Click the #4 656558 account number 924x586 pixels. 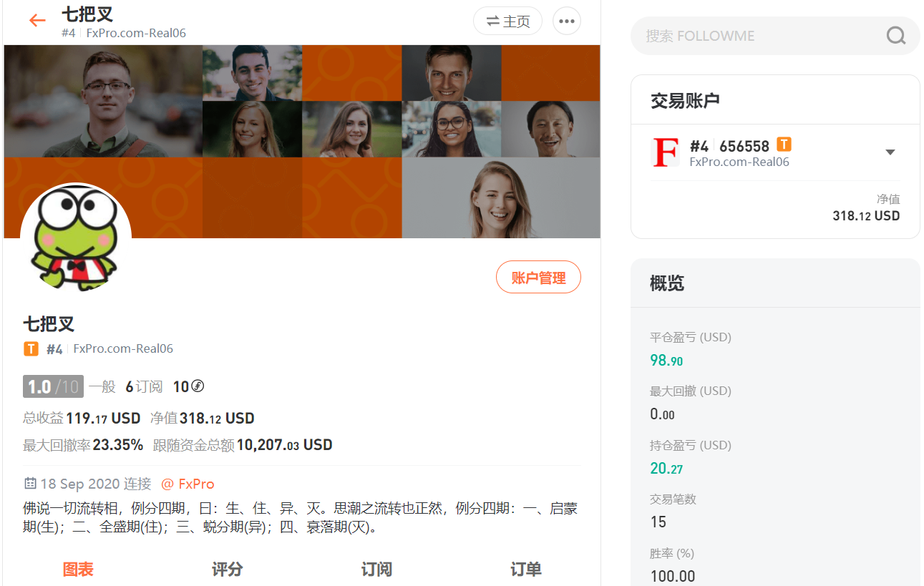pyautogui.click(x=729, y=146)
